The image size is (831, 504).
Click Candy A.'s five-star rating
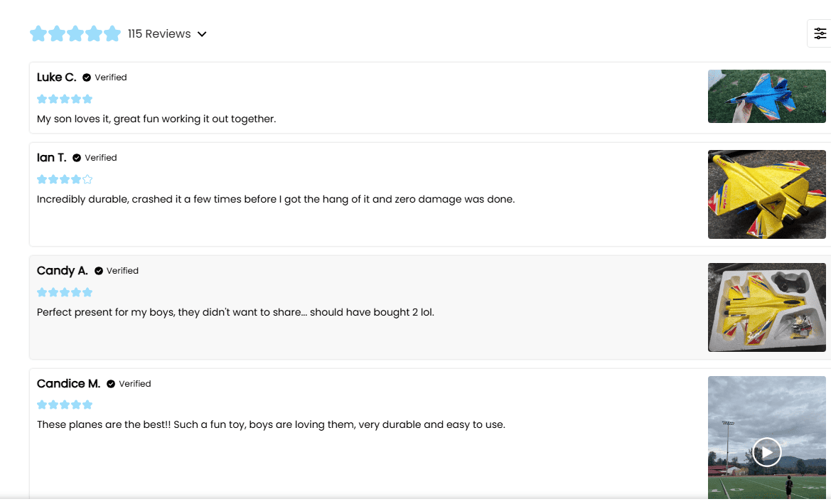(x=65, y=292)
